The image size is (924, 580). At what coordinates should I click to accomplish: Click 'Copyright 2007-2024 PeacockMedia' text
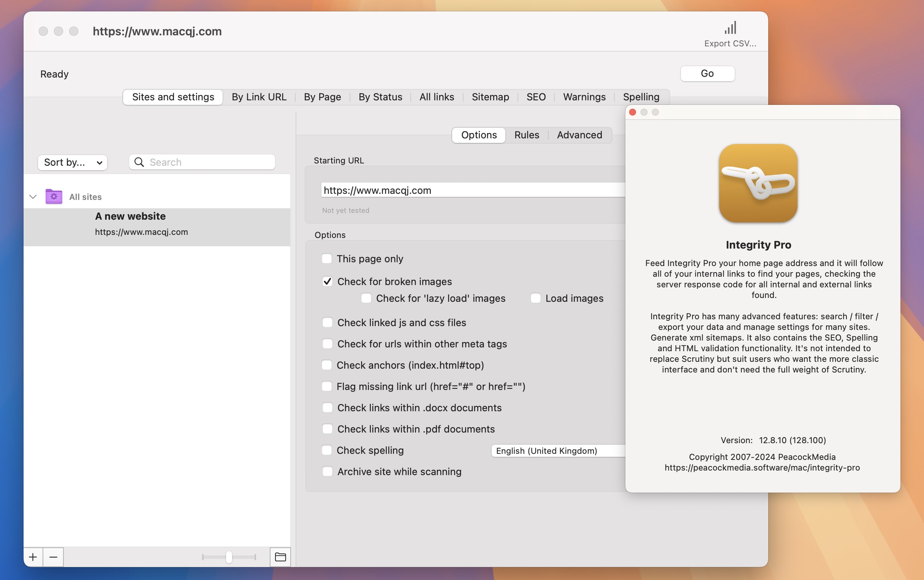762,457
